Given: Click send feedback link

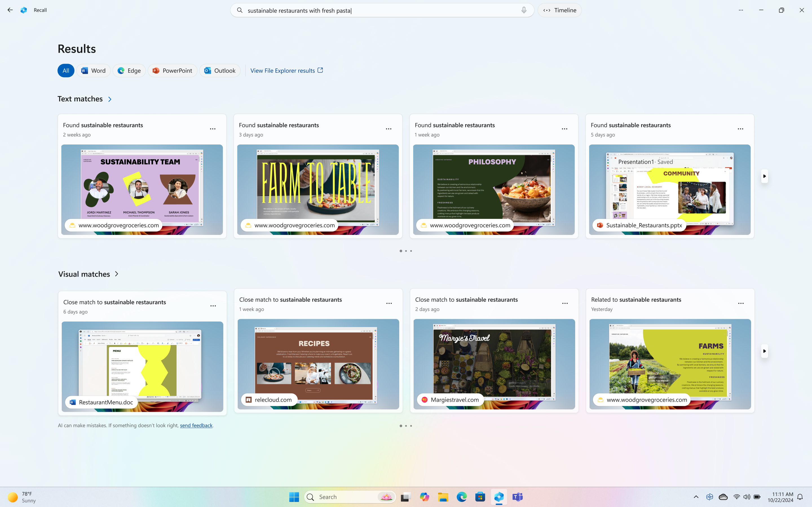Looking at the screenshot, I should tap(197, 425).
